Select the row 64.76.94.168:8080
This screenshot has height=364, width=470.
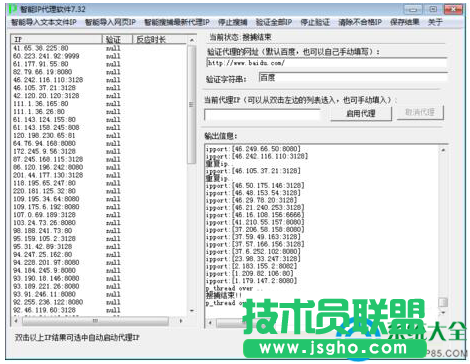[44, 143]
